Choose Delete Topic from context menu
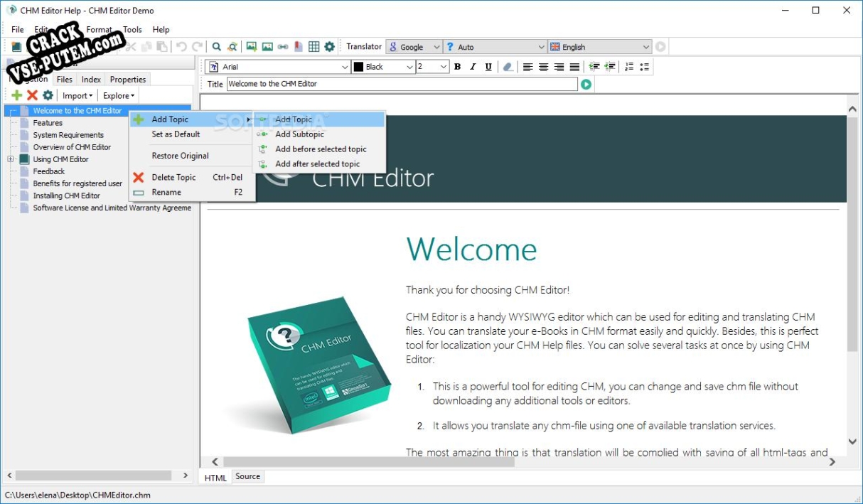The image size is (863, 504). pos(191,178)
